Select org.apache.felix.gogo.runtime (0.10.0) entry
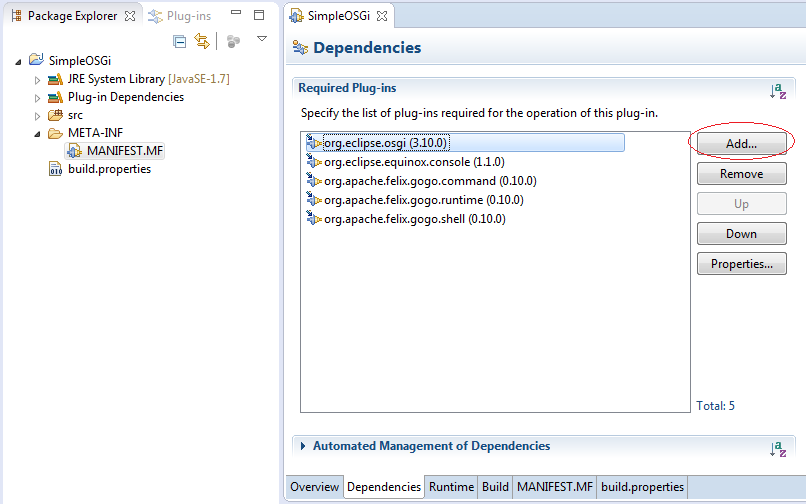Viewport: 806px width, 504px height. point(424,200)
